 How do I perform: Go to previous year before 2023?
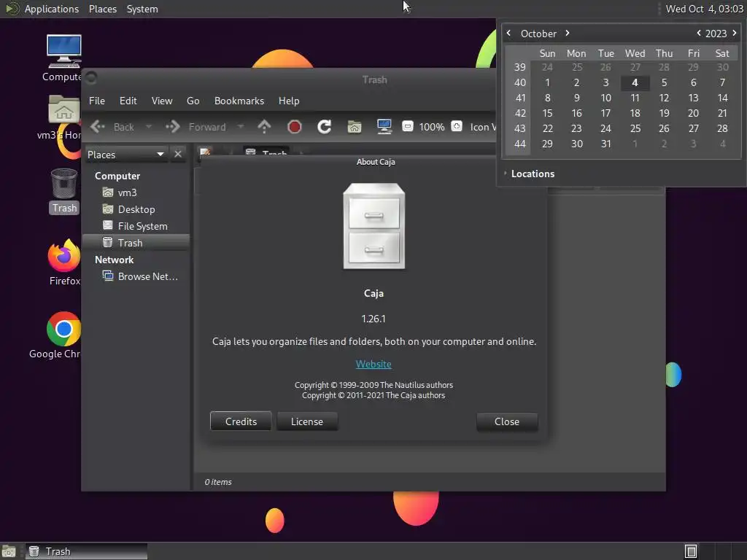point(699,33)
